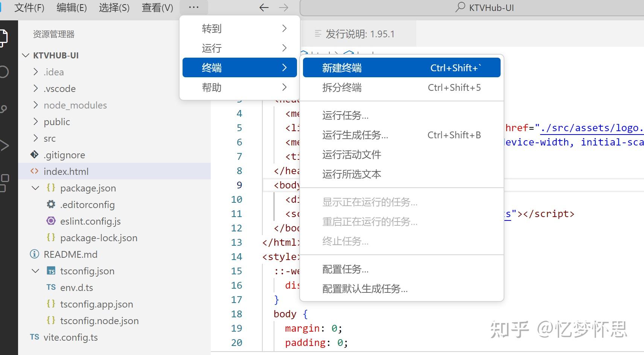Collapse the package.json entry
This screenshot has height=355, width=644.
tap(35, 188)
